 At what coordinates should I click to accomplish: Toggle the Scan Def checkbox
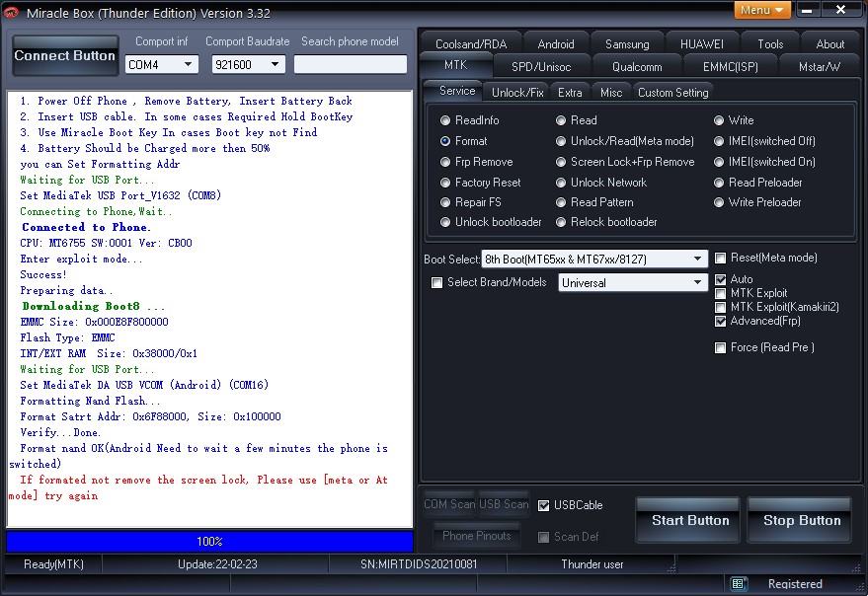[x=543, y=537]
